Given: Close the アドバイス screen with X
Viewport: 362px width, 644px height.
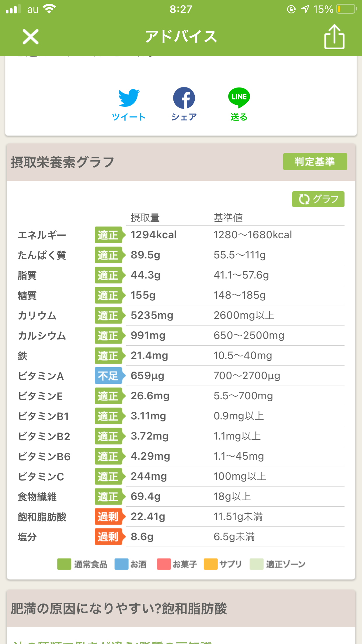Looking at the screenshot, I should 30,37.
